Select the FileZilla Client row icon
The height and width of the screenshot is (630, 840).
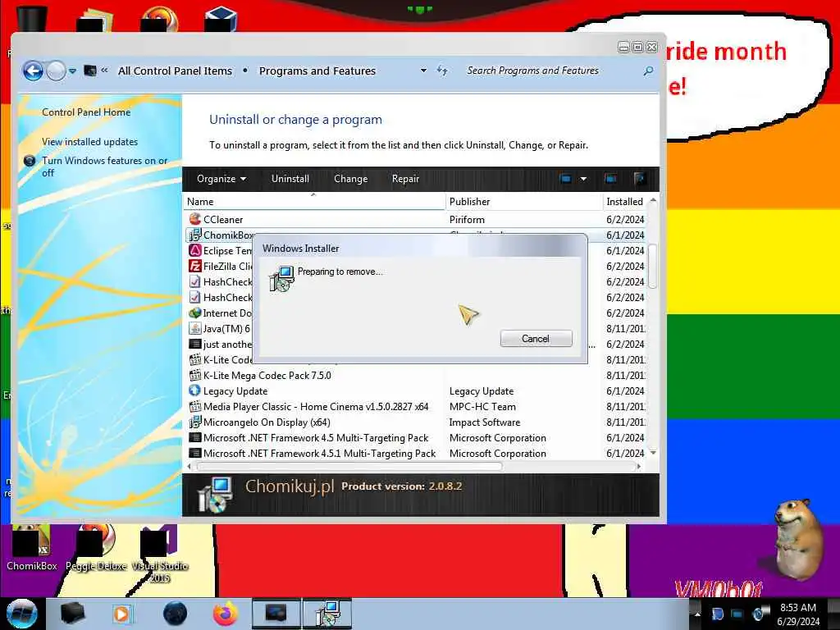[x=195, y=266]
